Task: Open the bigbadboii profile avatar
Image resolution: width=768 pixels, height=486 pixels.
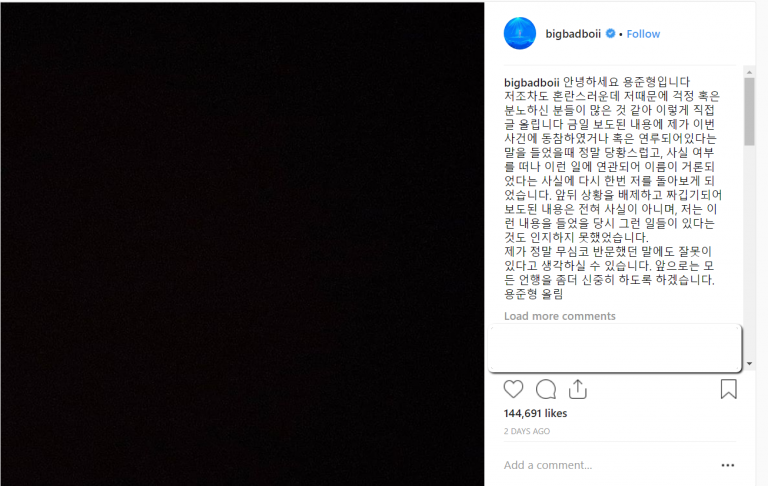Action: [x=520, y=33]
